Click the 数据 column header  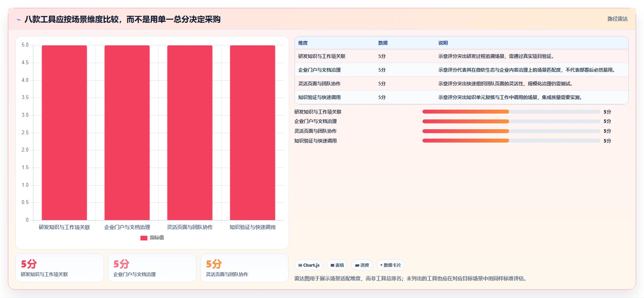click(x=383, y=43)
